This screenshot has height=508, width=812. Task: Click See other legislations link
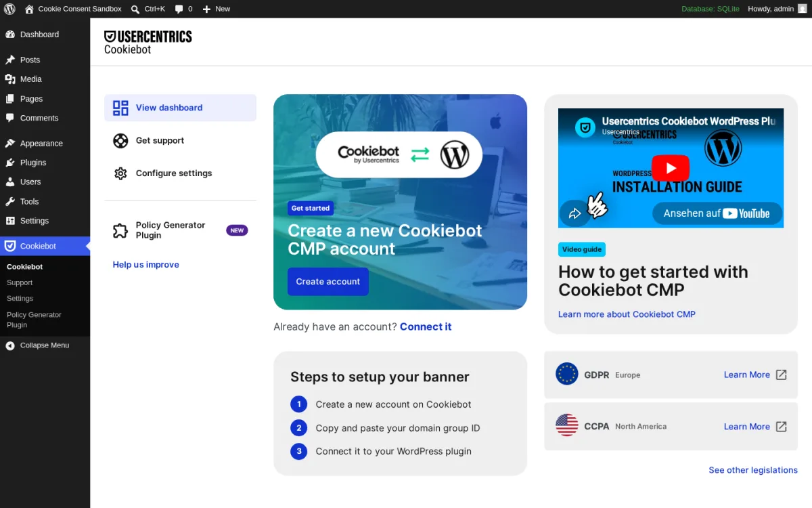coord(753,470)
